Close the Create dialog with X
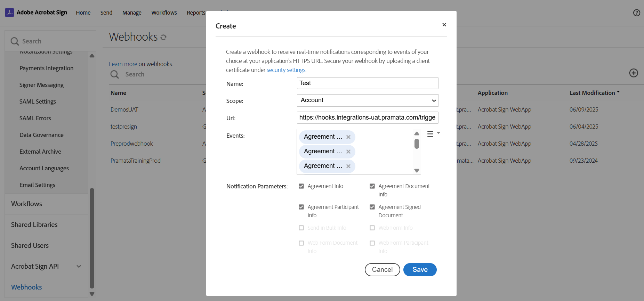 [444, 25]
